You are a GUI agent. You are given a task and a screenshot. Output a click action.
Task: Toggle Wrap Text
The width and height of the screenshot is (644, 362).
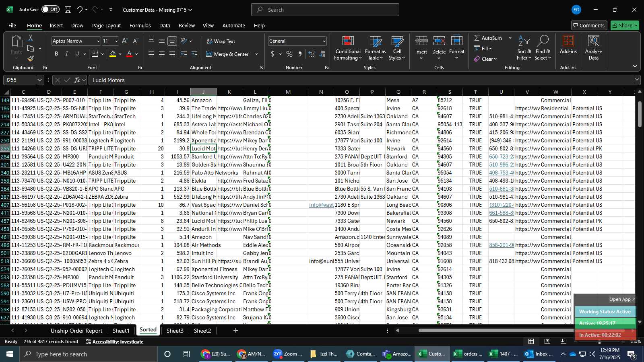pyautogui.click(x=221, y=41)
